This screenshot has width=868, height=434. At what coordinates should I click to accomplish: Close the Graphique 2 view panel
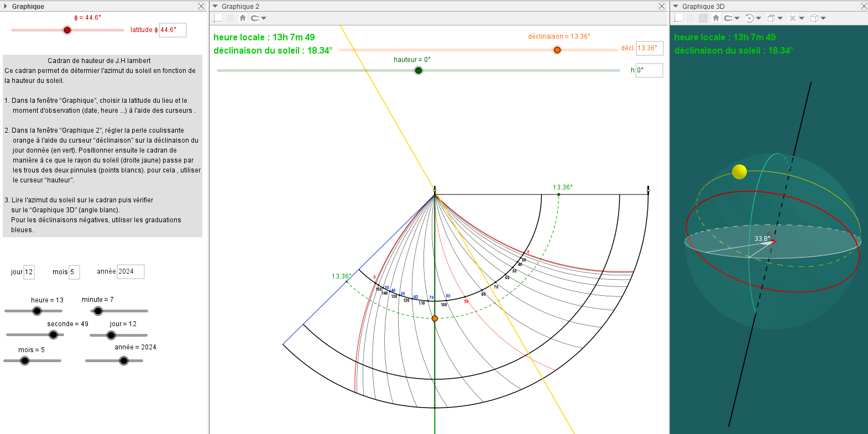click(662, 6)
